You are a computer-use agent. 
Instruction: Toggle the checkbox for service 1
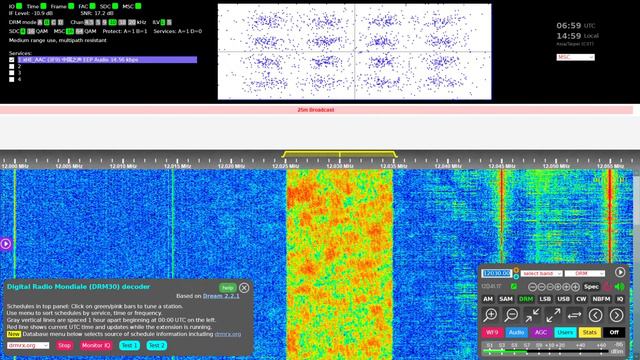11,60
